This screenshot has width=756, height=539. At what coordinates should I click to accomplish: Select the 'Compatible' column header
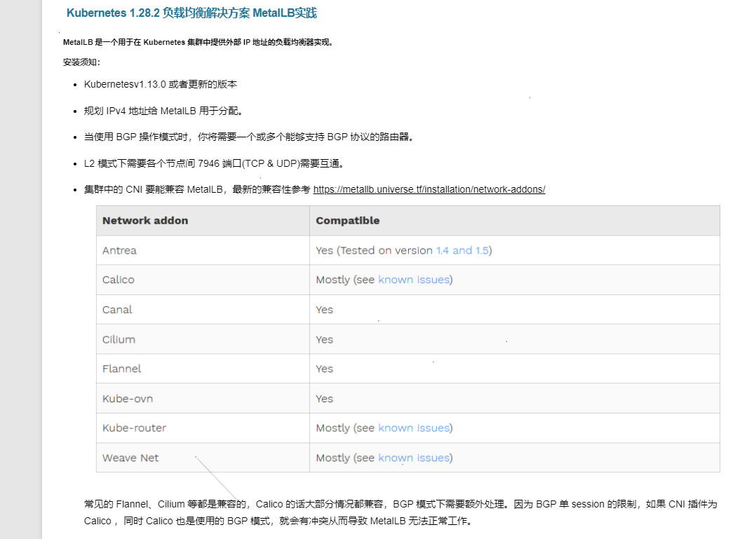pyautogui.click(x=515, y=221)
